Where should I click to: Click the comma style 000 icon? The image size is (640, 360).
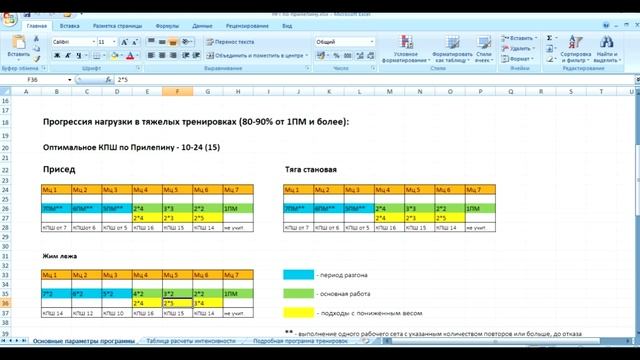[x=348, y=56]
